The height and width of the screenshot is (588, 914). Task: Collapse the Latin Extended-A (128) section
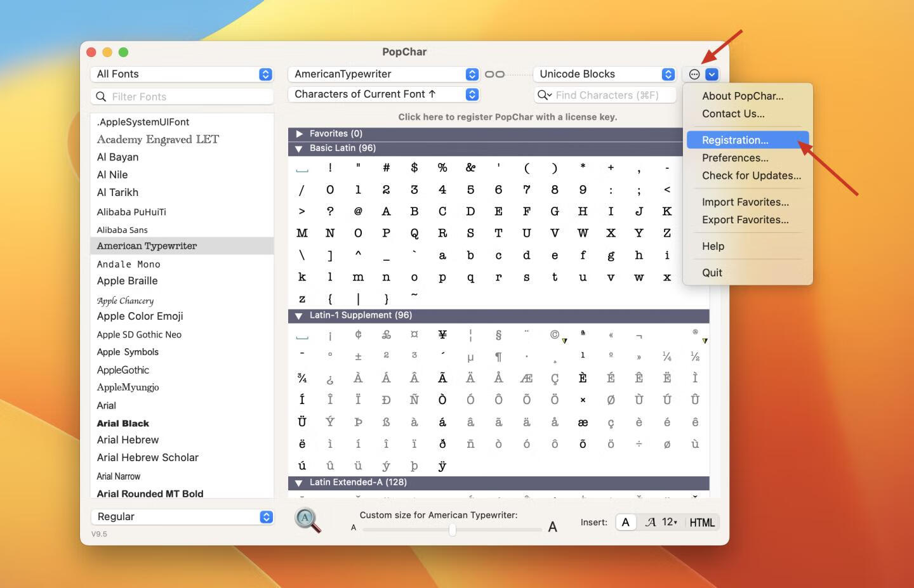click(x=298, y=483)
